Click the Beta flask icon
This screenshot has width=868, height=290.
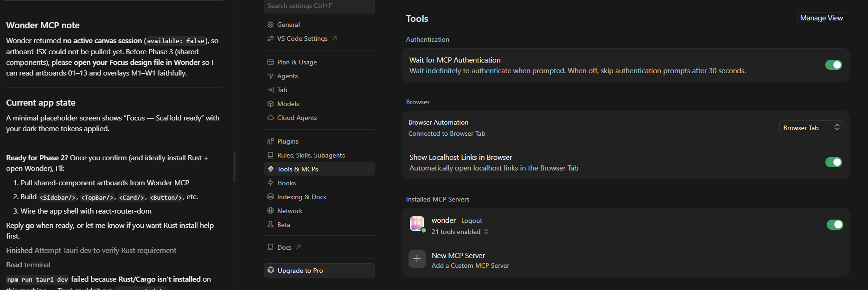[270, 225]
